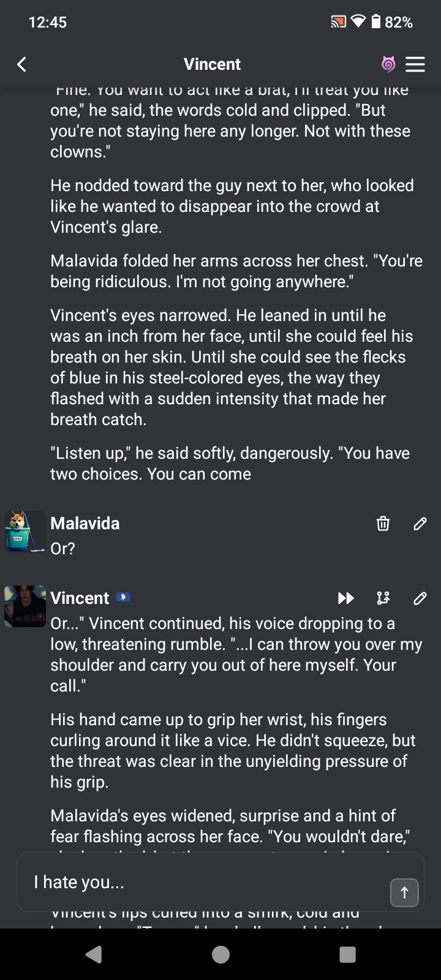Edit Vincent's latest message
Image resolution: width=441 pixels, height=980 pixels.
[420, 598]
